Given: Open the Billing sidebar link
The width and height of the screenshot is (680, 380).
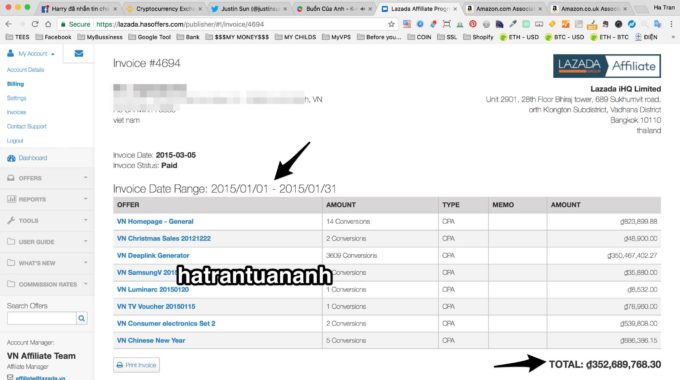Looking at the screenshot, I should point(15,84).
